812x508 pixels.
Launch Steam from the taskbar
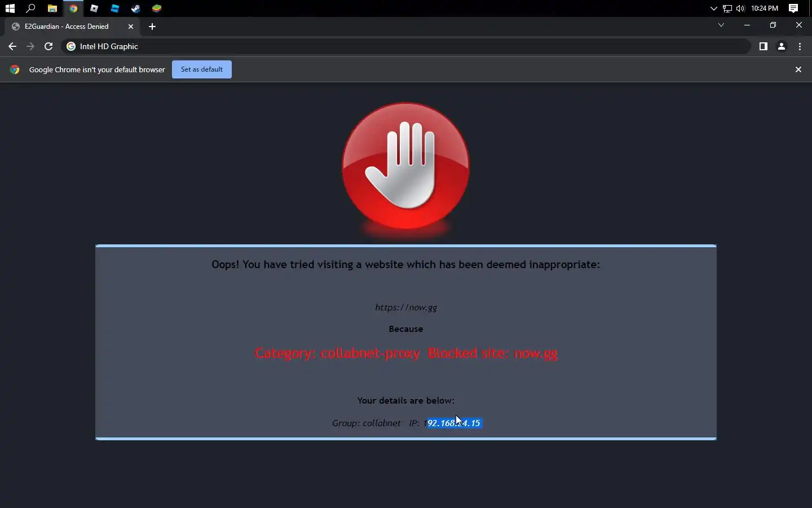[136, 8]
